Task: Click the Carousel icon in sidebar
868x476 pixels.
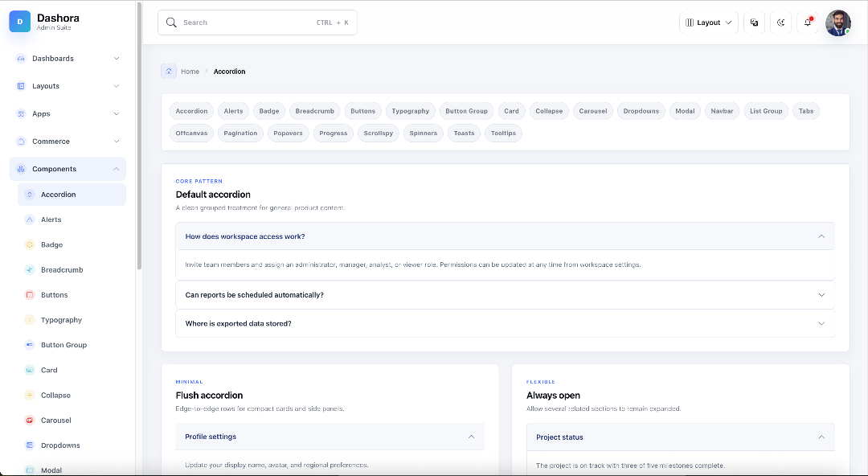Action: [x=30, y=420]
